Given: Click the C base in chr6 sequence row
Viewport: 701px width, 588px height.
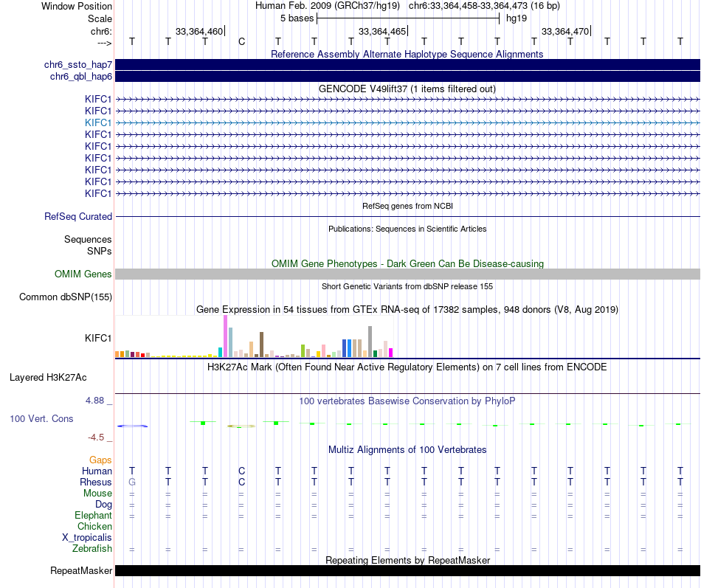Looking at the screenshot, I should [x=241, y=42].
